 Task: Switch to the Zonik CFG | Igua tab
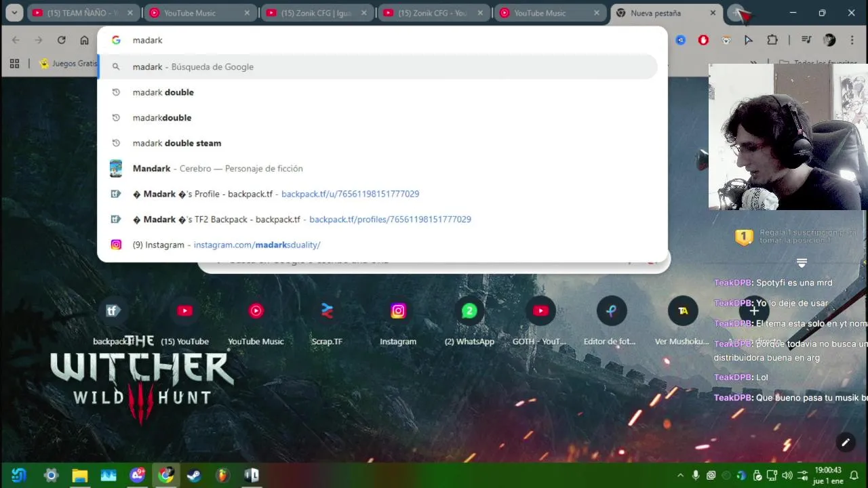click(x=317, y=13)
